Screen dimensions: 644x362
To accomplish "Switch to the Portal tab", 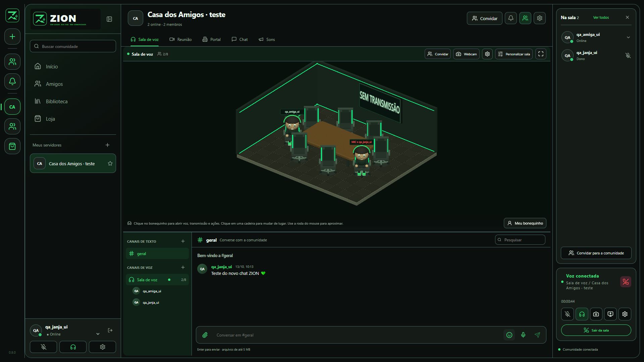I will pyautogui.click(x=211, y=40).
